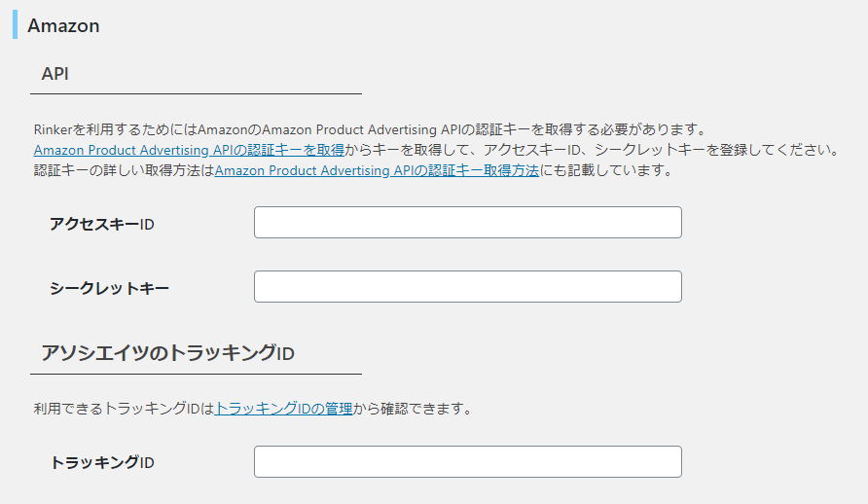Click the API subsection heading
868x504 pixels.
pyautogui.click(x=54, y=74)
